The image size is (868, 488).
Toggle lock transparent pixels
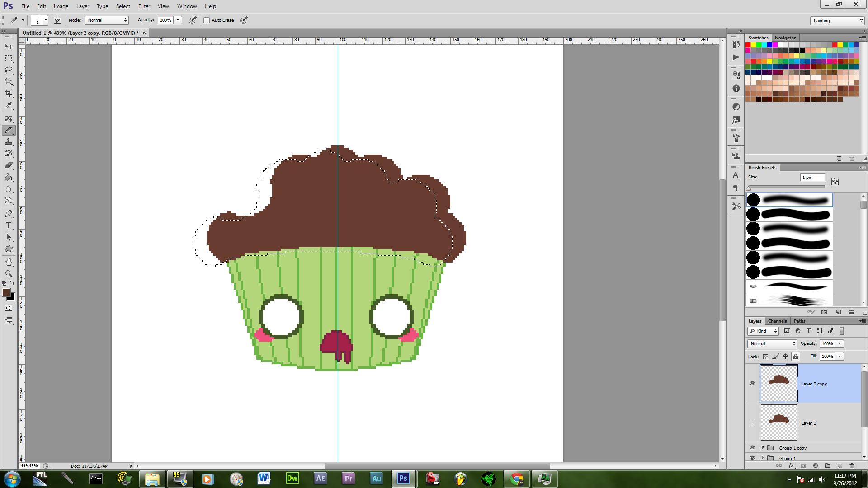click(x=765, y=357)
